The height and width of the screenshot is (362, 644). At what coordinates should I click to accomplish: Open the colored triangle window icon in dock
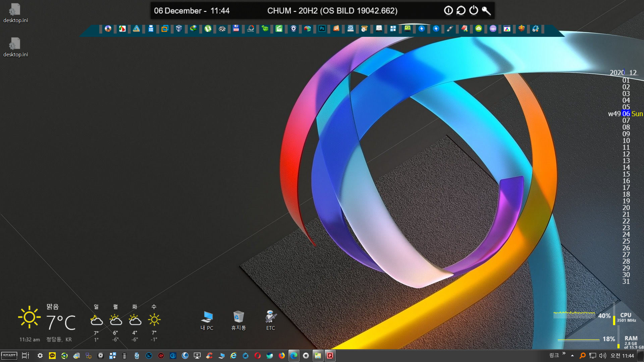[507, 28]
